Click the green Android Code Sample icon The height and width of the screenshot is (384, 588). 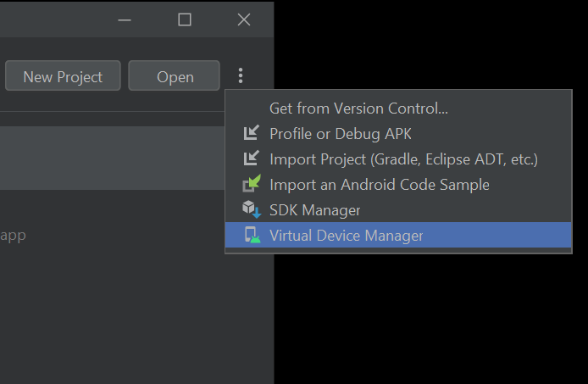[252, 184]
